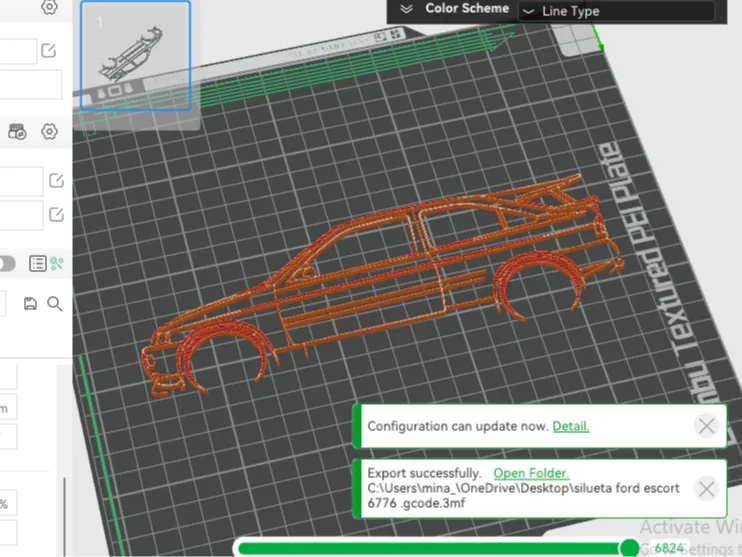The image size is (742, 557).
Task: Click the green compare-presets icon
Action: tap(57, 263)
